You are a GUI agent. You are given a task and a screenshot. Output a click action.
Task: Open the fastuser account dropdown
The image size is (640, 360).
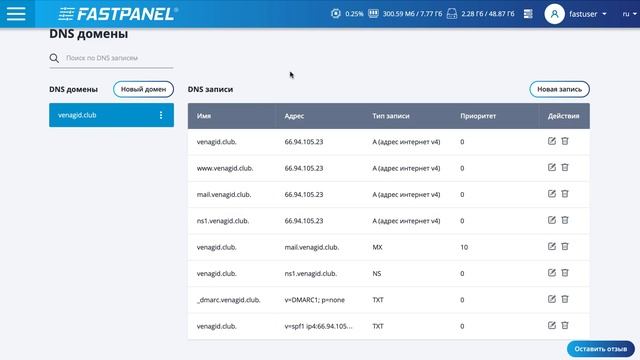588,14
